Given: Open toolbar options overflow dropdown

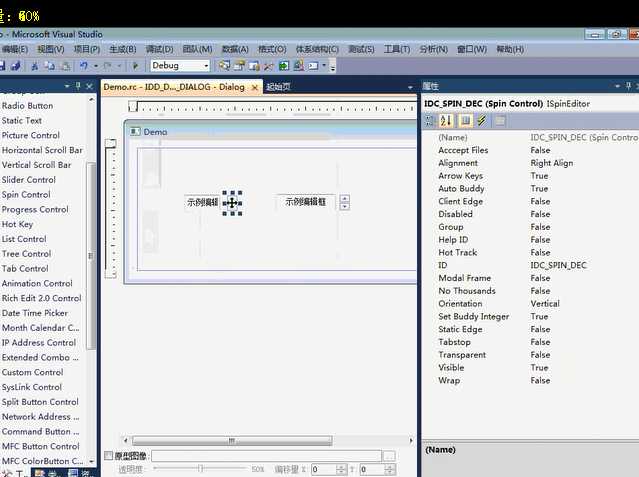Looking at the screenshot, I should (333, 68).
